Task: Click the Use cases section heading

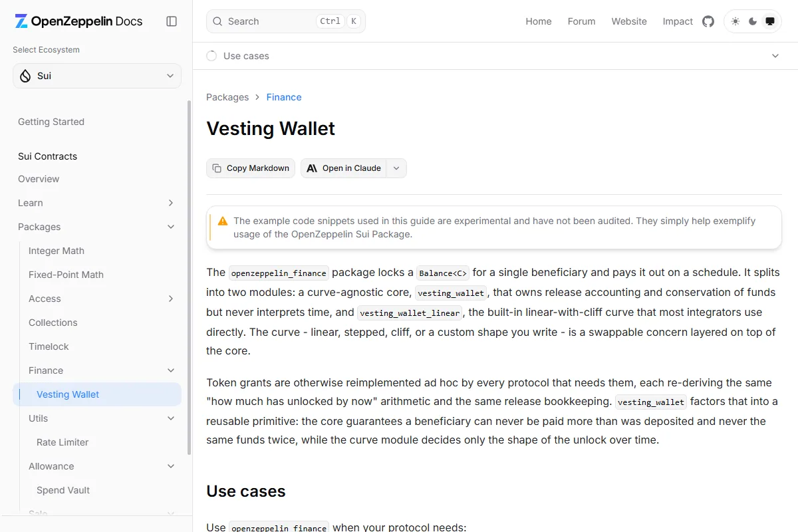Action: coord(246,491)
